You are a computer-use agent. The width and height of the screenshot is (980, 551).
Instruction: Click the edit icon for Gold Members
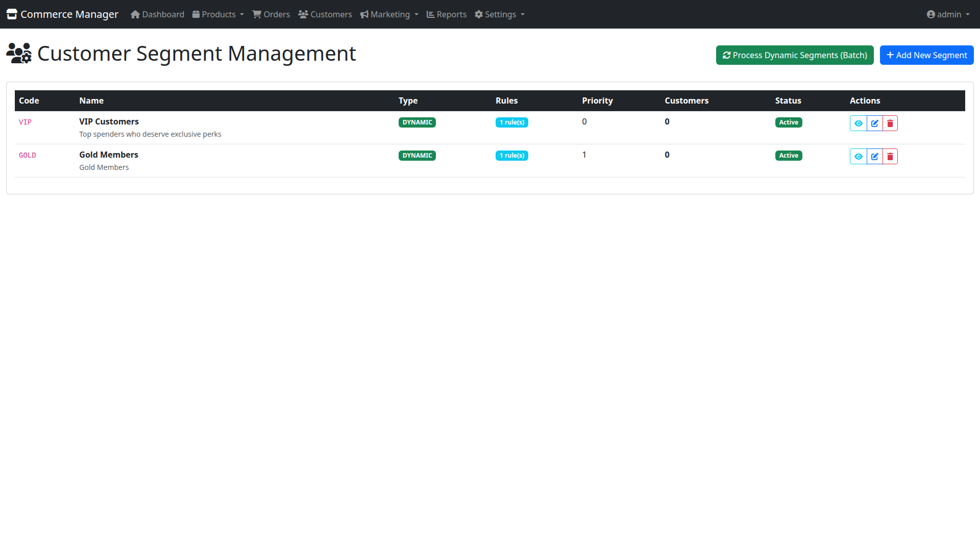(x=874, y=156)
